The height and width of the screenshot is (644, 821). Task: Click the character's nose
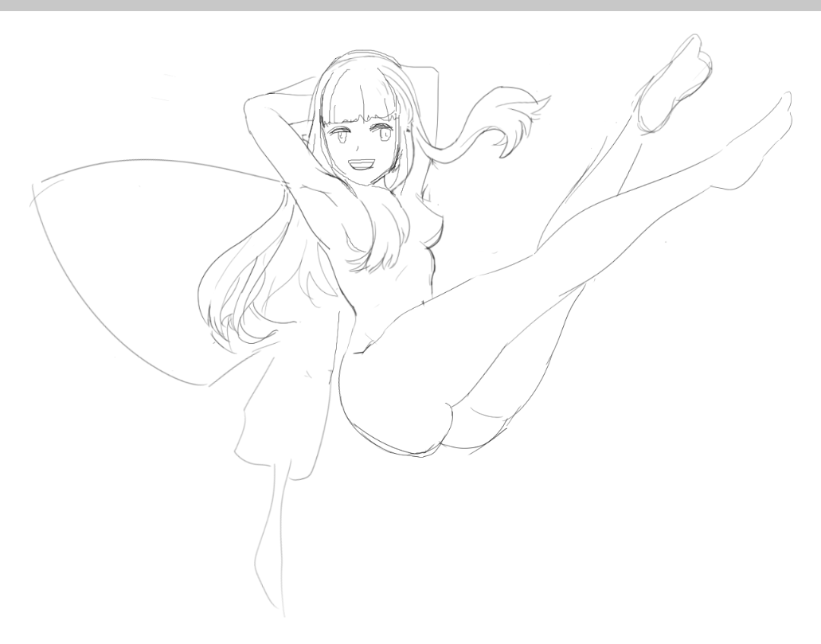pyautogui.click(x=367, y=149)
